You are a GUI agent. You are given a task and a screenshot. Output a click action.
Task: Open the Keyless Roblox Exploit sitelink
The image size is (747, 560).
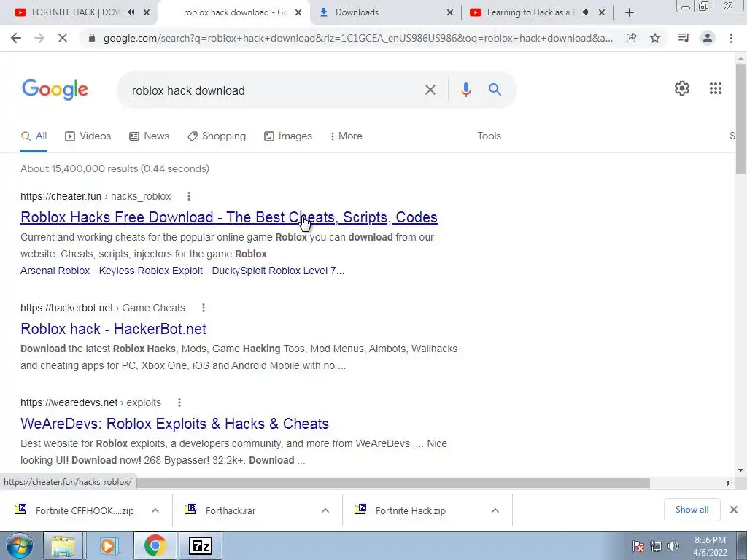(x=150, y=271)
